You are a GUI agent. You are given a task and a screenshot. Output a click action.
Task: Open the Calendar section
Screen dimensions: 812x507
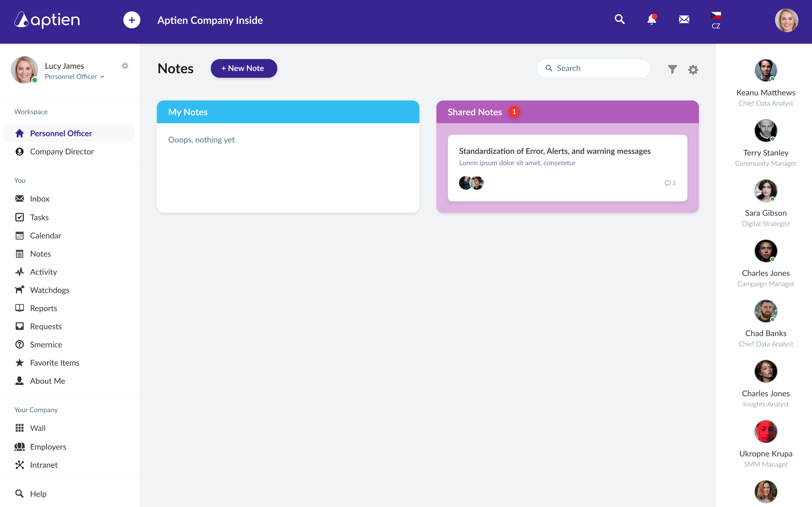pyautogui.click(x=46, y=235)
